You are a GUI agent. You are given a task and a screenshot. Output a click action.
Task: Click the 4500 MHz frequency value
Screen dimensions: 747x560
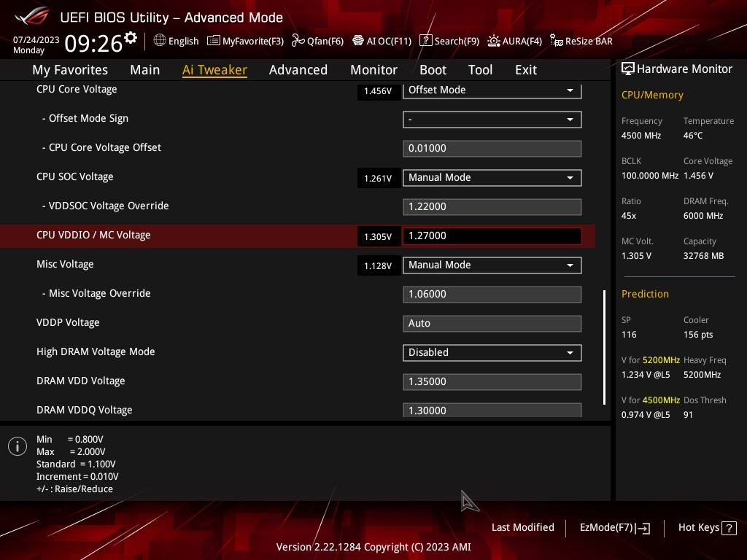click(x=641, y=136)
